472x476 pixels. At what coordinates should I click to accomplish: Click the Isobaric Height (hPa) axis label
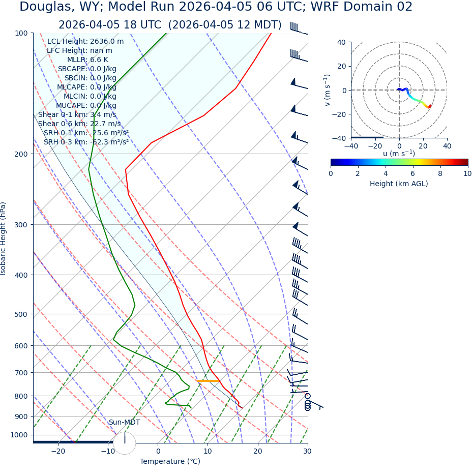coord(4,239)
